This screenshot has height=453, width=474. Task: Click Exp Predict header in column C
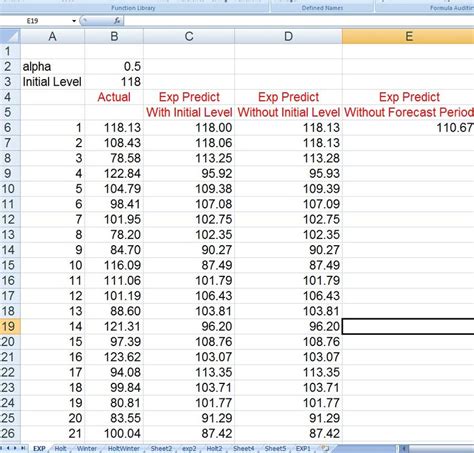(189, 97)
